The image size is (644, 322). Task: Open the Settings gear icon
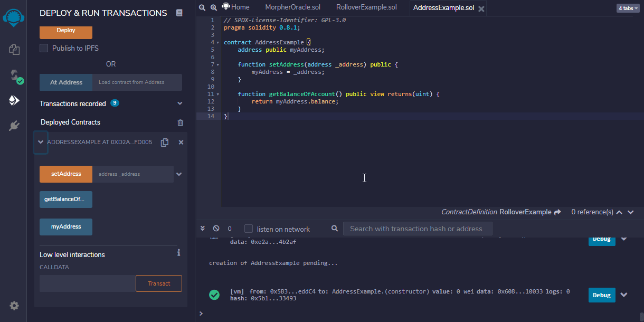14,306
